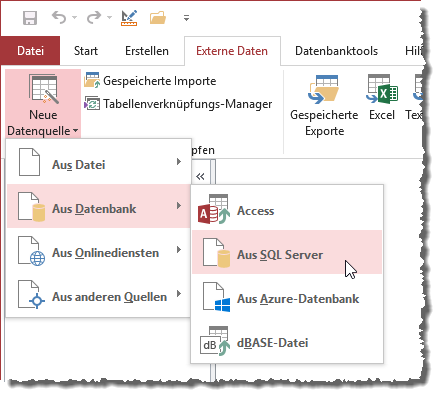Open the Redo history dropdown arrow
This screenshot has width=441, height=400.
(x=109, y=18)
